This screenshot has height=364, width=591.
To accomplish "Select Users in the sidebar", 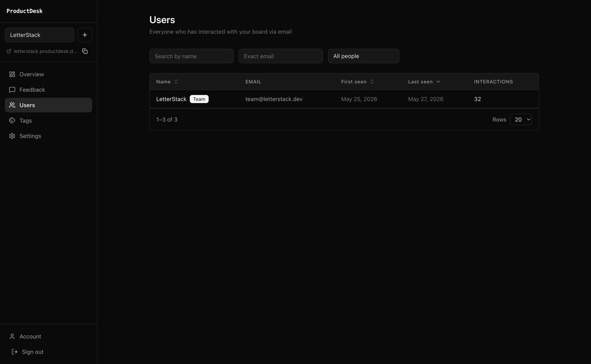I will [x=48, y=105].
